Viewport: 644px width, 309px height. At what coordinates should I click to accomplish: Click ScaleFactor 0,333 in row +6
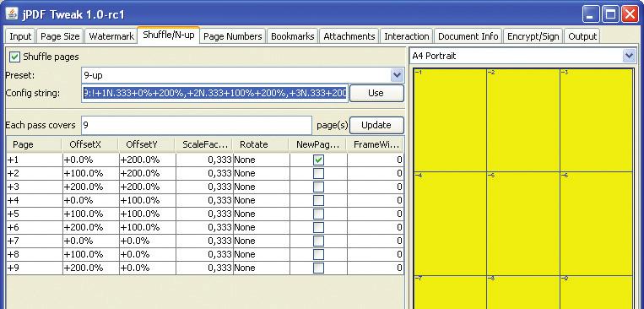tap(204, 227)
